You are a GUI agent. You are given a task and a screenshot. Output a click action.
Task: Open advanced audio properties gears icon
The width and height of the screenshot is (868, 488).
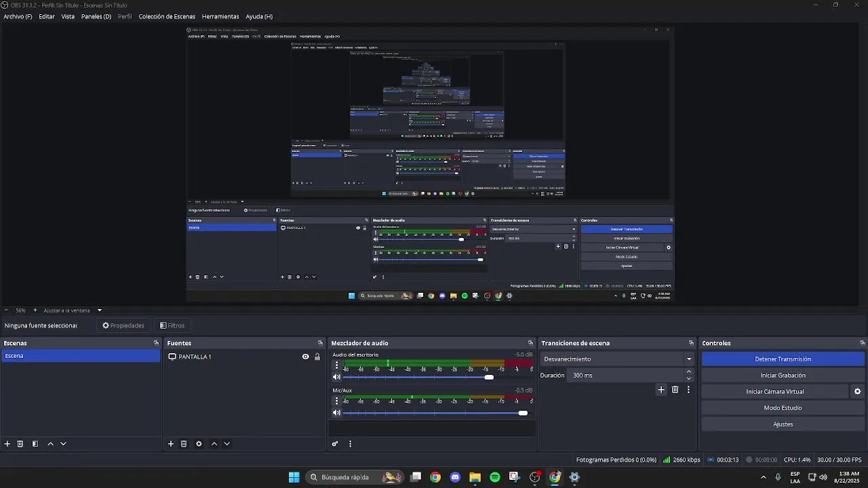(335, 444)
